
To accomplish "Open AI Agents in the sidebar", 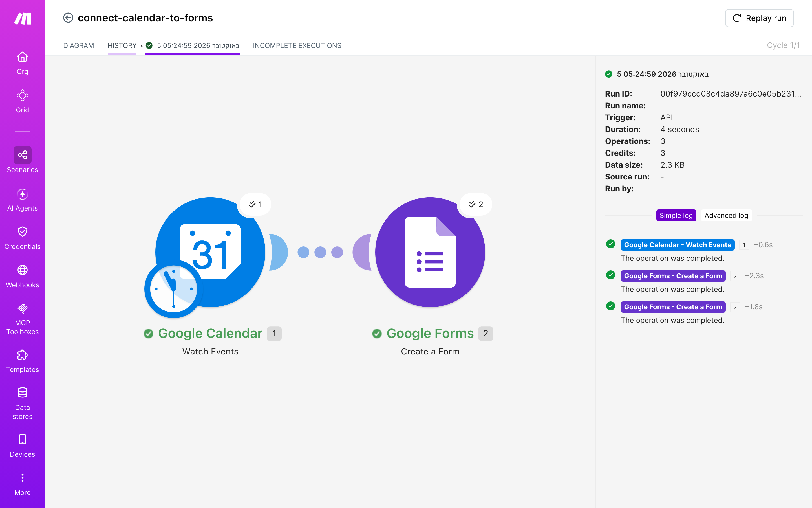I will coord(23,200).
